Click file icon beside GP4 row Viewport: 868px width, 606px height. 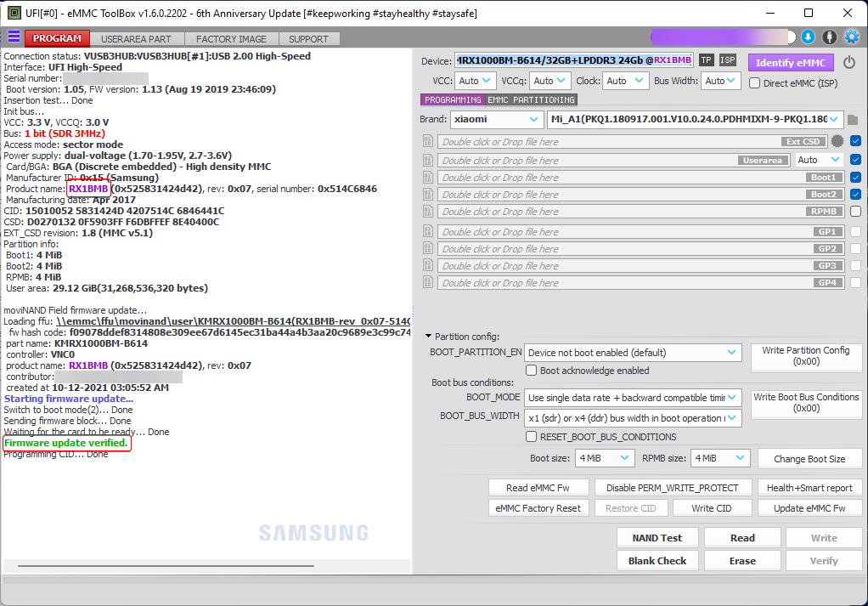(428, 282)
